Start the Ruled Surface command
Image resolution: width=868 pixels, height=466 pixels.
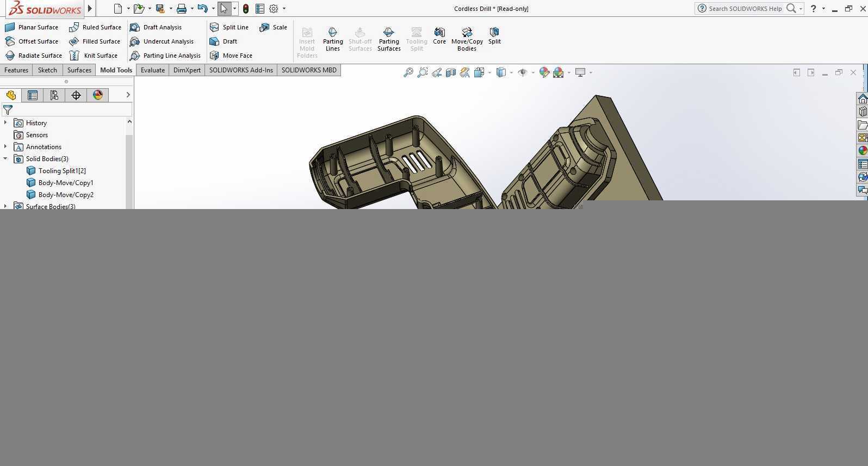[x=95, y=27]
